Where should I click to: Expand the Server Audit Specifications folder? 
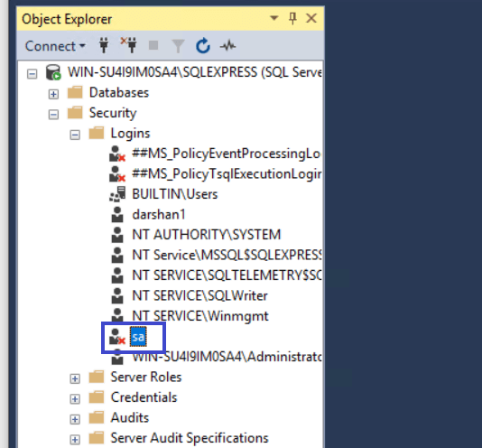(x=75, y=439)
